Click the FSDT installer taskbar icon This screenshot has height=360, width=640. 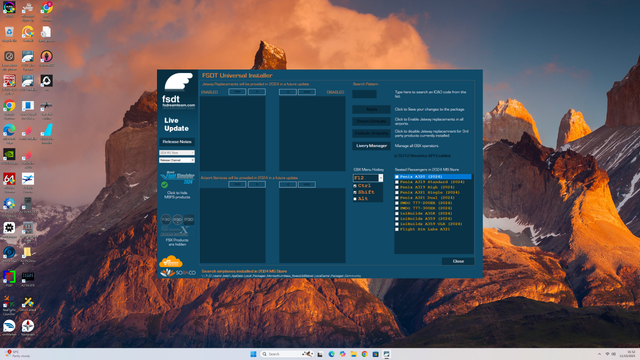(387, 354)
